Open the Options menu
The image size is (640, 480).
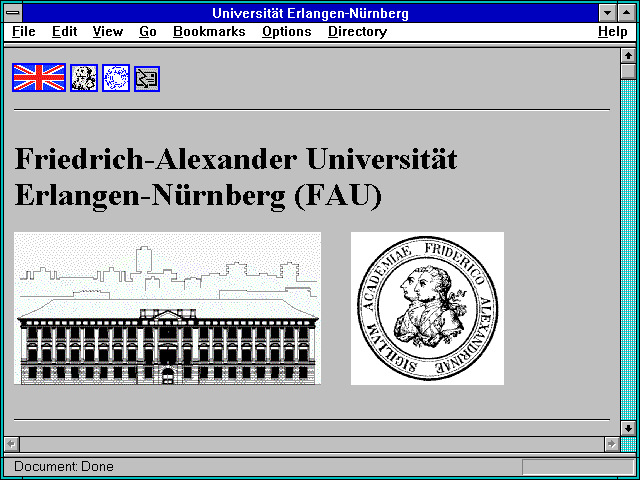click(287, 32)
